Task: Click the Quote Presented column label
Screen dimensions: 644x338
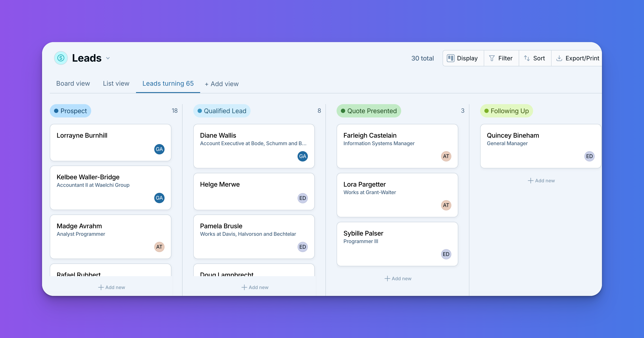Action: click(369, 111)
